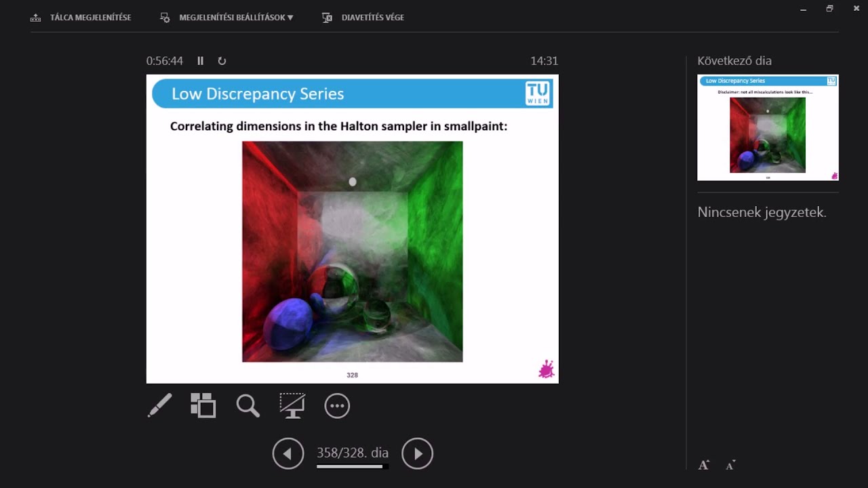Select the pen and laser pointer tools
Viewport: 868px width, 488px height.
coord(160,405)
